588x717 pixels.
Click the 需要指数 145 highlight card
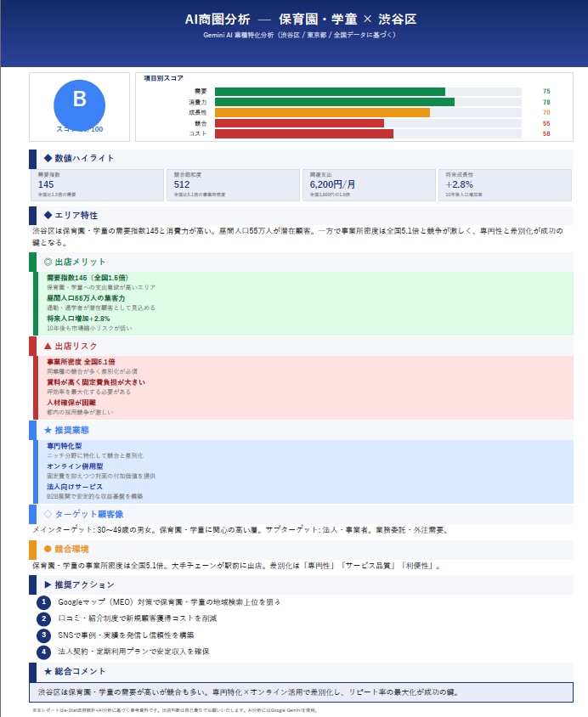(98, 185)
